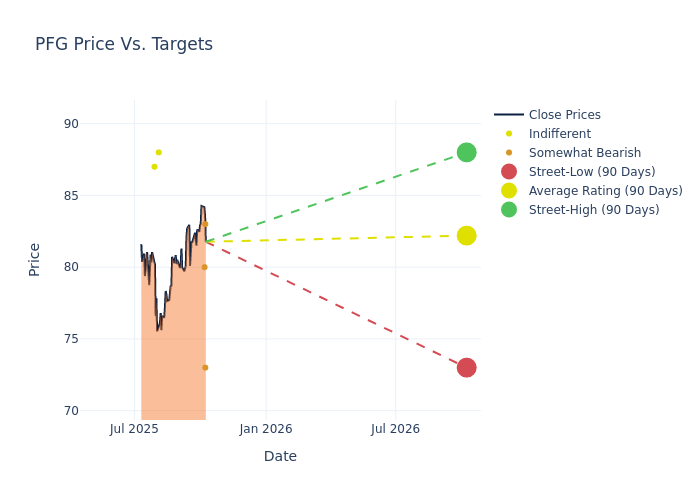The height and width of the screenshot is (500, 700).
Task: Hide Average Rating (90 Days) via the legend
Action: (x=605, y=191)
